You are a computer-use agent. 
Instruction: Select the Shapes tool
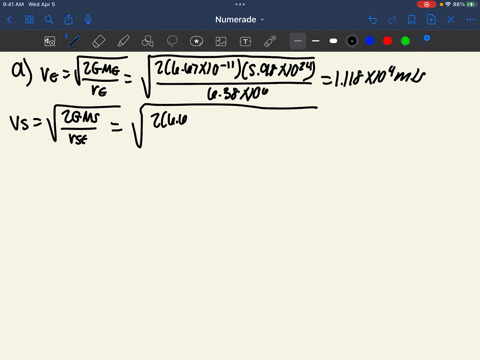[147, 41]
